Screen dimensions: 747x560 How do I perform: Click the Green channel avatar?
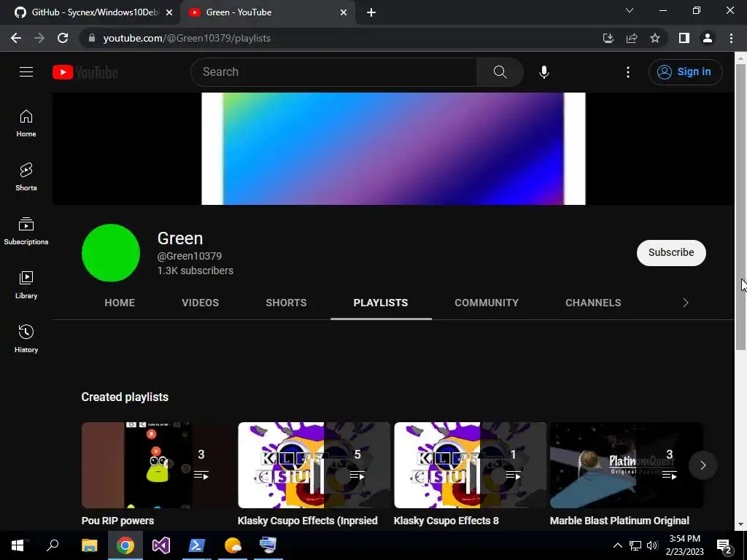111,253
